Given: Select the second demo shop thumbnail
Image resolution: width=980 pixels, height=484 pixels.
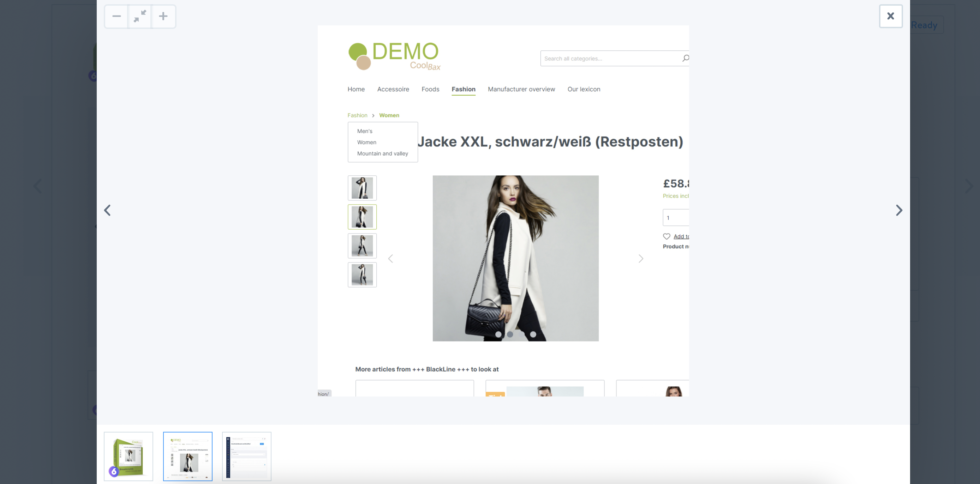Looking at the screenshot, I should coord(187,456).
